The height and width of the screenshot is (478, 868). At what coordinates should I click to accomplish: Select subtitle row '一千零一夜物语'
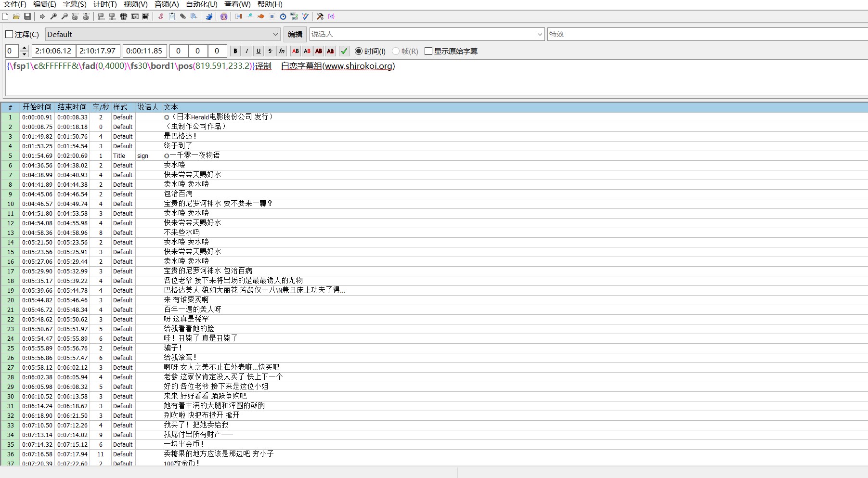[433, 155]
